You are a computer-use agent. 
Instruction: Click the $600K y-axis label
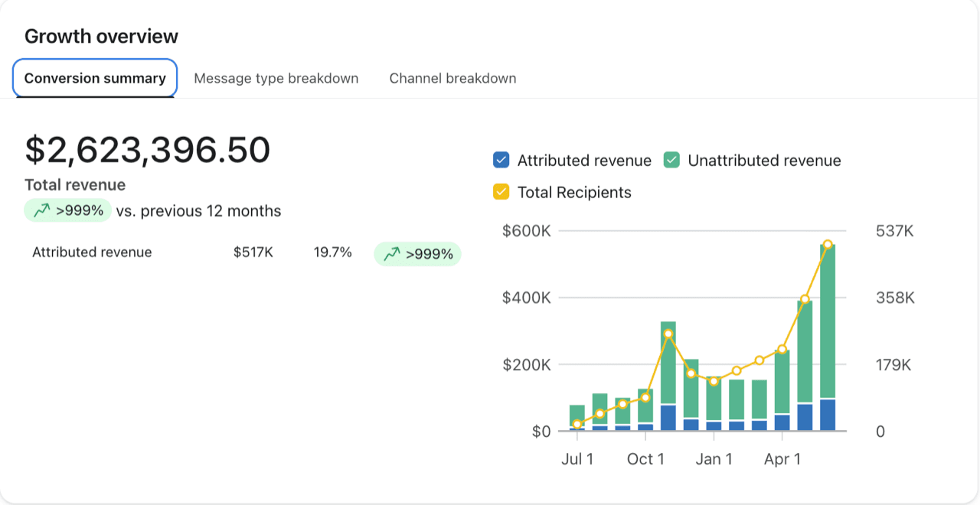tap(526, 230)
